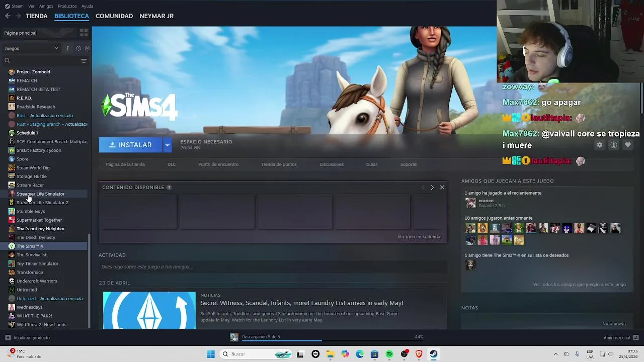644x362 pixels.
Task: Open Tienda de puntos link
Action: tap(279, 164)
